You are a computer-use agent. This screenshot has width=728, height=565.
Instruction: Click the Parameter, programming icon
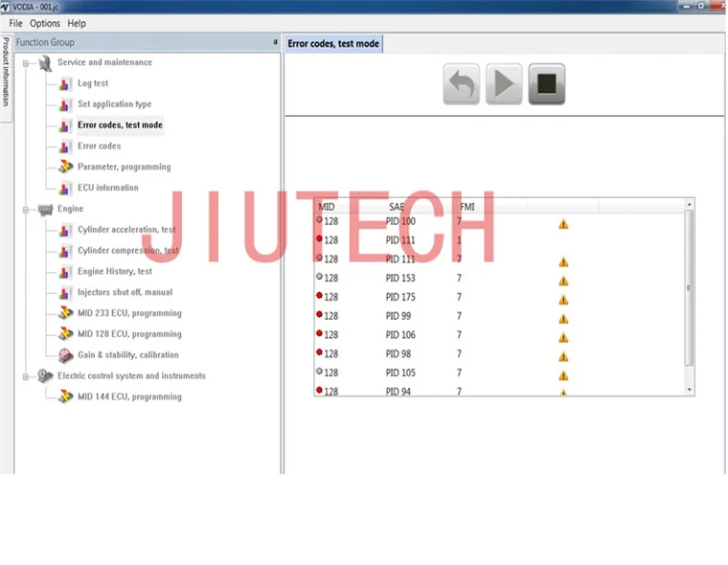point(65,167)
